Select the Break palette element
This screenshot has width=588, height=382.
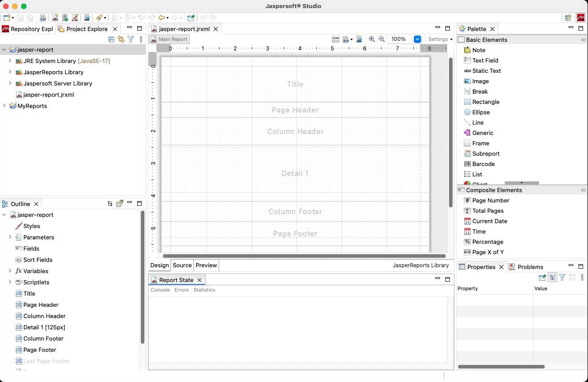(476, 91)
